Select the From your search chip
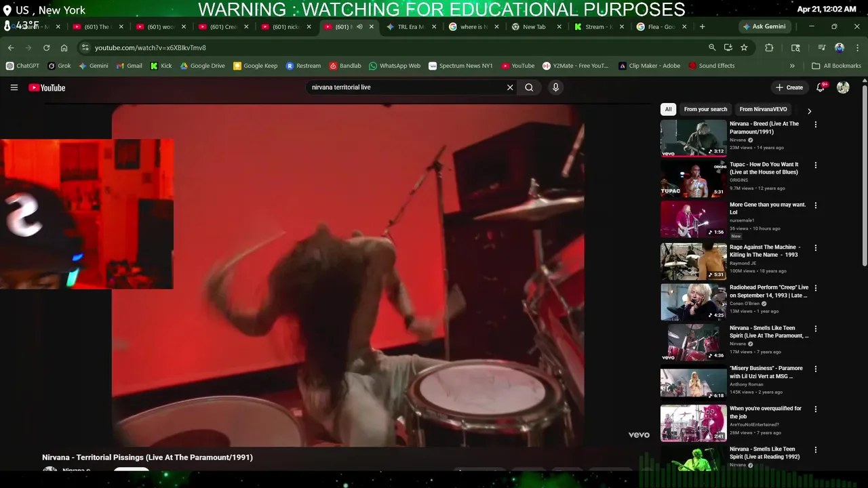 point(705,109)
